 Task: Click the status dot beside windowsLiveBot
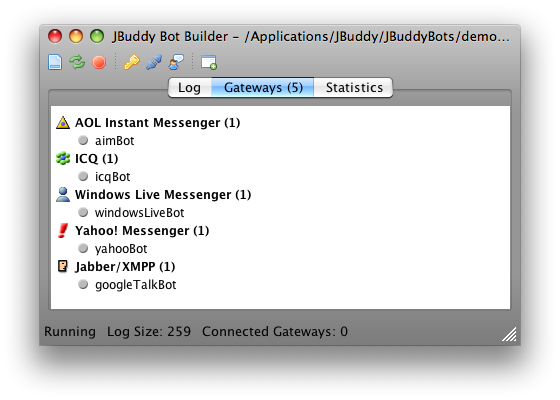pos(83,212)
